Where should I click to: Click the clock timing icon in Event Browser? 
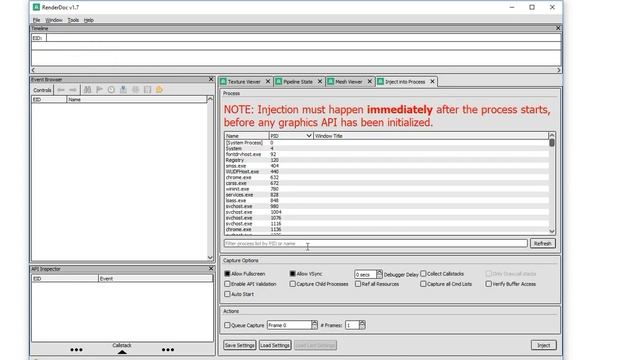pyautogui.click(x=111, y=90)
